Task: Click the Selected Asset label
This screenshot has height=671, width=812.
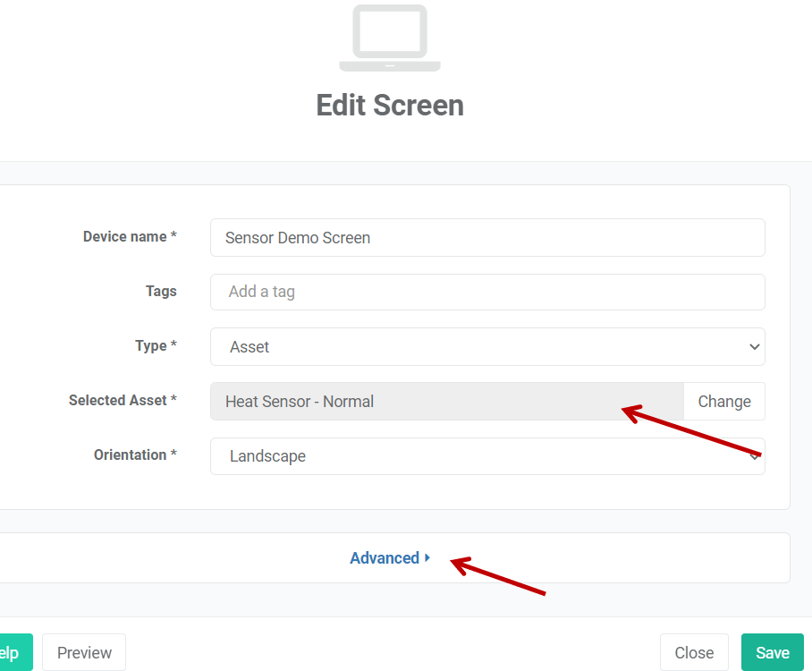Action: (x=123, y=401)
